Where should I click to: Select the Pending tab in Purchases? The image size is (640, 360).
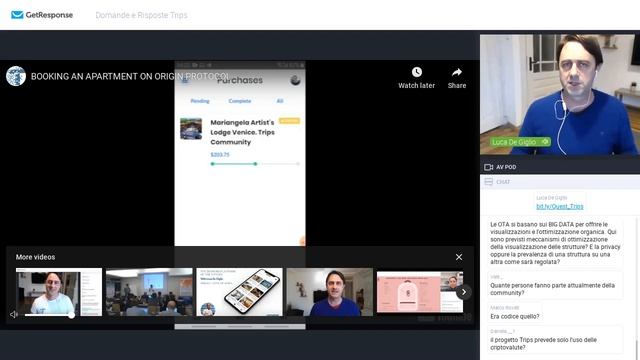pyautogui.click(x=200, y=101)
